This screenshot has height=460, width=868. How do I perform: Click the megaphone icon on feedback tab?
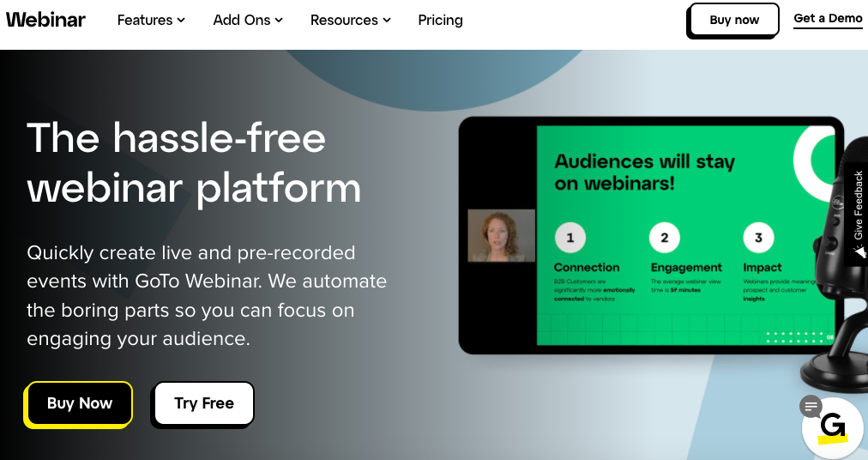[859, 252]
